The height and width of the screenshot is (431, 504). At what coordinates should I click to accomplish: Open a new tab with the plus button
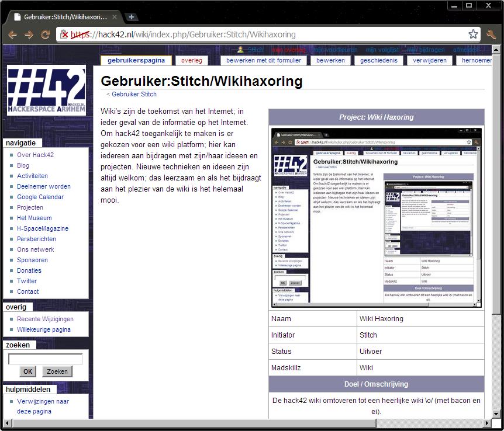[132, 17]
